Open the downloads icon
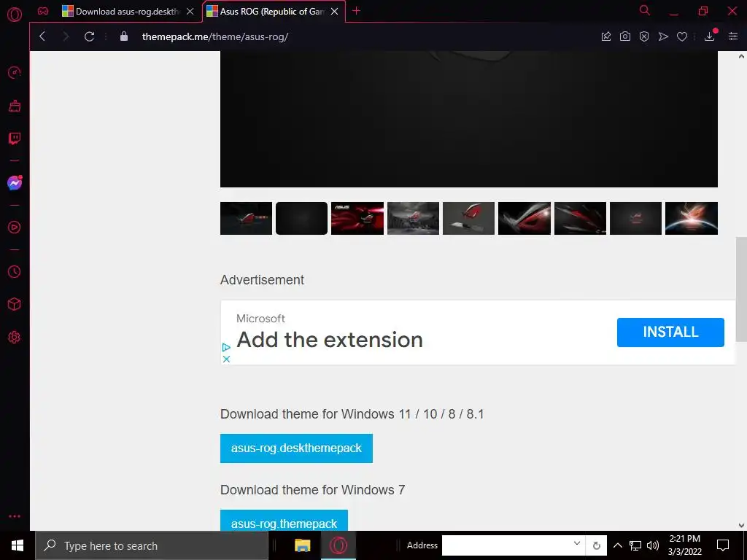 (x=710, y=36)
